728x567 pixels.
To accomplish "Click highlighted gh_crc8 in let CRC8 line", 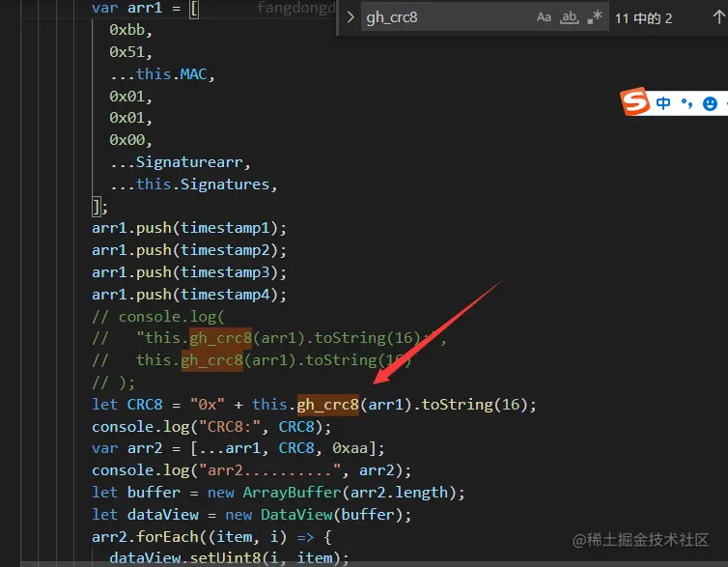I will pos(327,405).
